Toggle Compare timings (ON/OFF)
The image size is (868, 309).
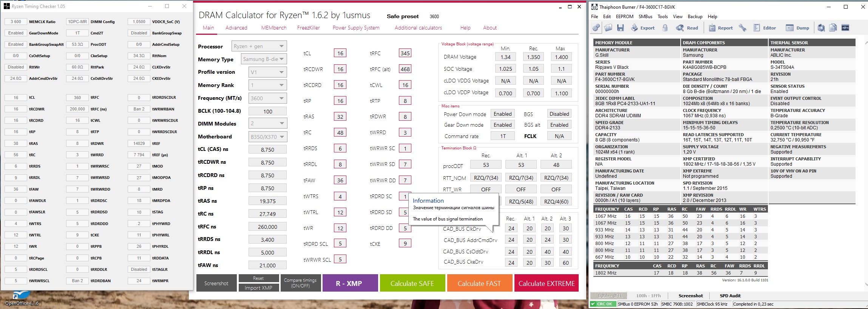click(x=300, y=283)
